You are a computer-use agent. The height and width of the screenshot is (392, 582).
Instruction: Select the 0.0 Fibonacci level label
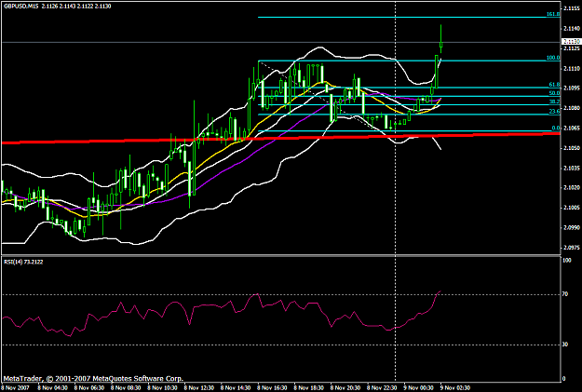(x=556, y=128)
